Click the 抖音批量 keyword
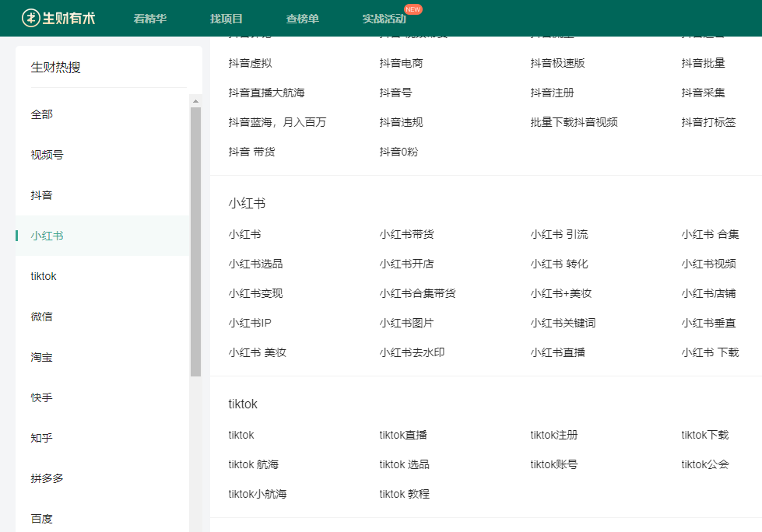This screenshot has width=762, height=532. tap(703, 63)
